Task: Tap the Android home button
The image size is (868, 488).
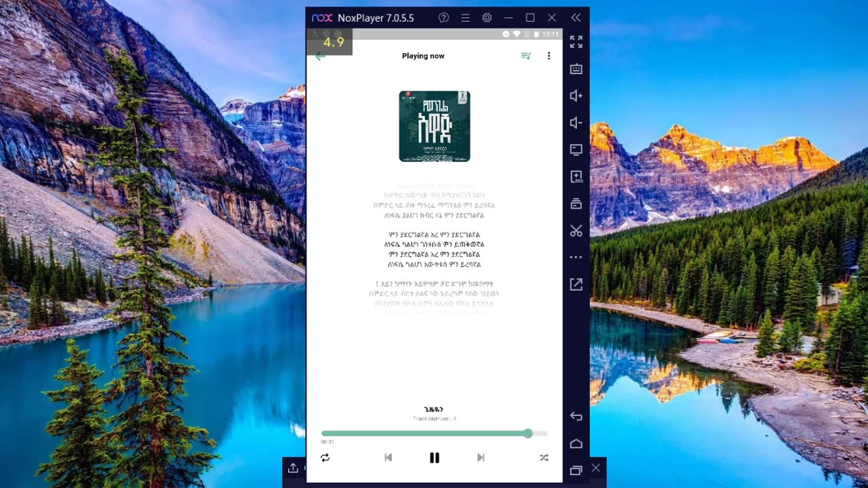Action: pos(576,443)
